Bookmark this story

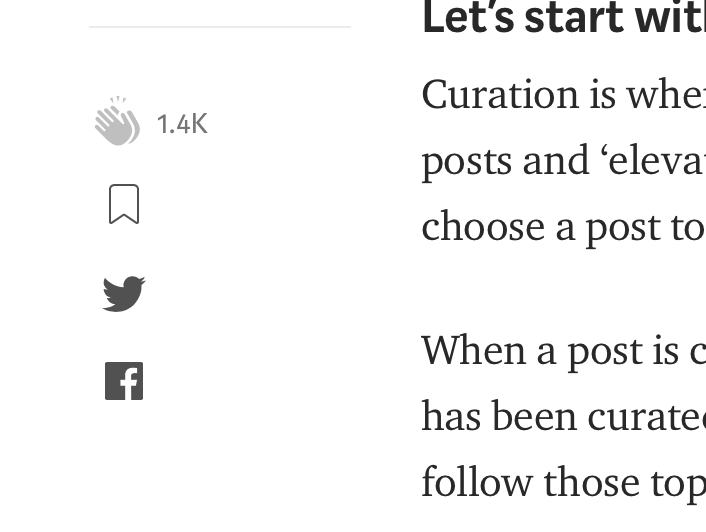[x=124, y=204]
